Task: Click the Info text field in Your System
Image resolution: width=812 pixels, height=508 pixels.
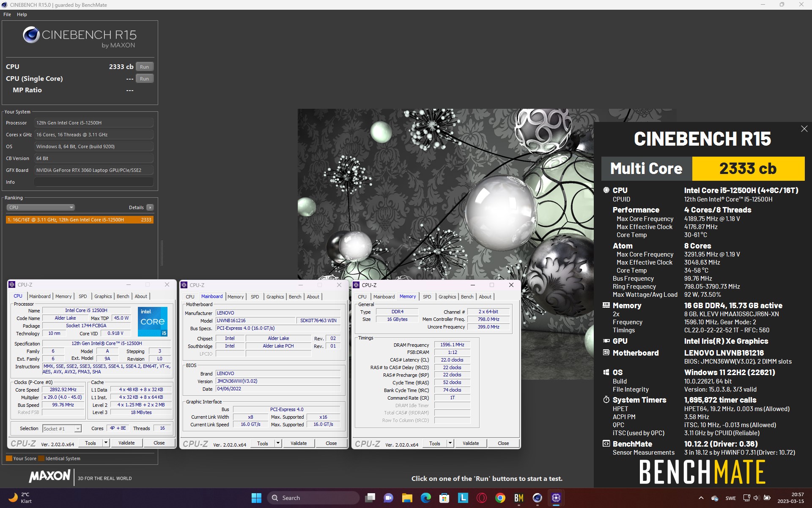Action: click(x=94, y=182)
